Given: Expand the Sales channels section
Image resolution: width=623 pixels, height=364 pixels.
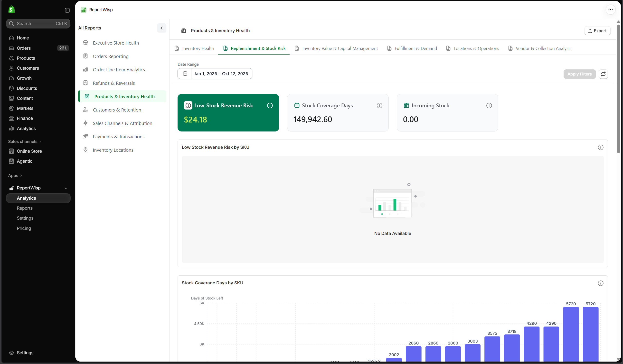Looking at the screenshot, I should 25,141.
